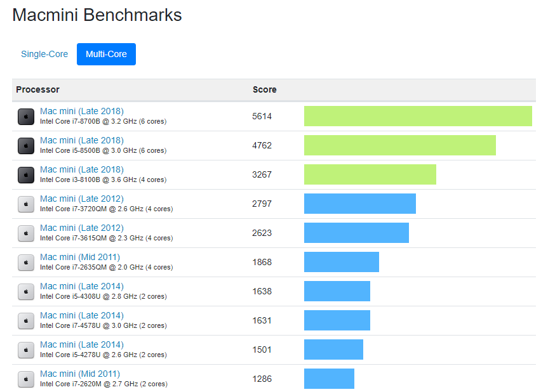Open Mac mini (Mid 2011) i7-2635QM link
This screenshot has width=555, height=392.
(80, 257)
